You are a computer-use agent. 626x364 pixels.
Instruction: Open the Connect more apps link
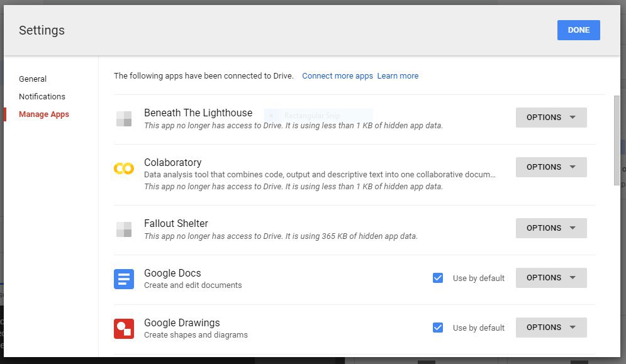click(337, 76)
